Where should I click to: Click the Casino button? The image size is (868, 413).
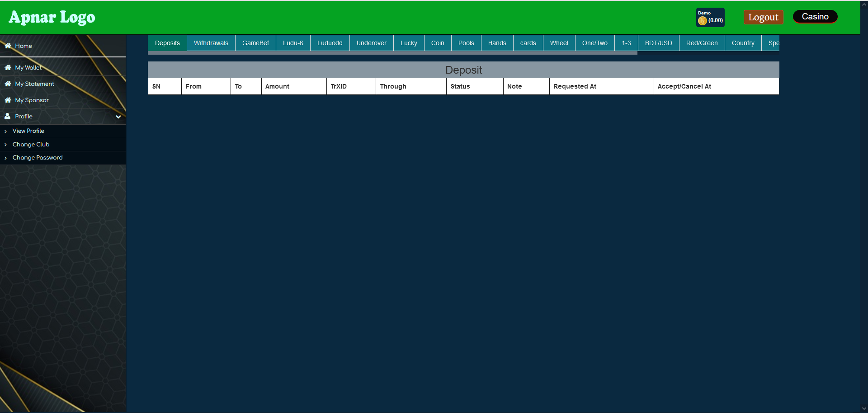[815, 17]
